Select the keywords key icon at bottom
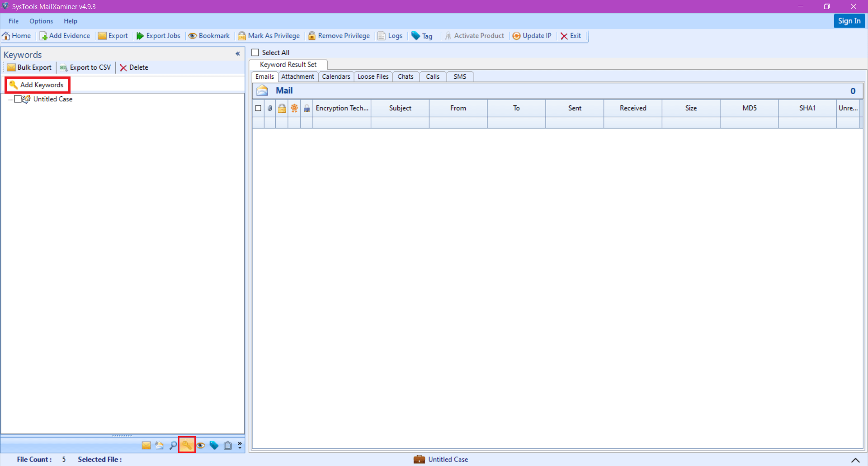 click(187, 445)
